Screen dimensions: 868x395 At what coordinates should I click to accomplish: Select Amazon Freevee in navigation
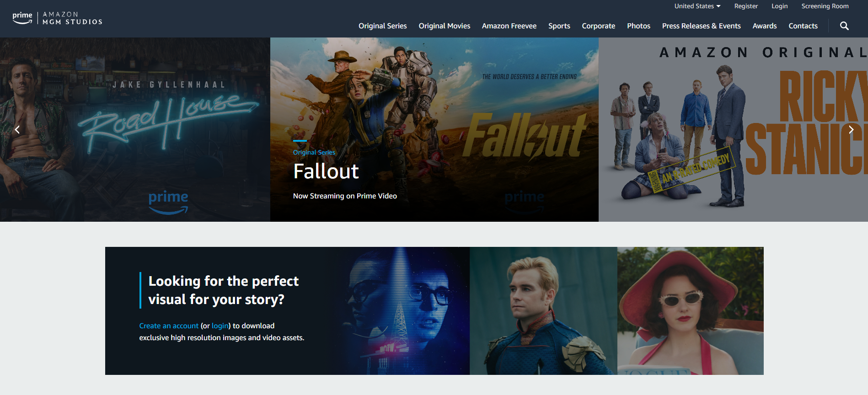(x=509, y=26)
